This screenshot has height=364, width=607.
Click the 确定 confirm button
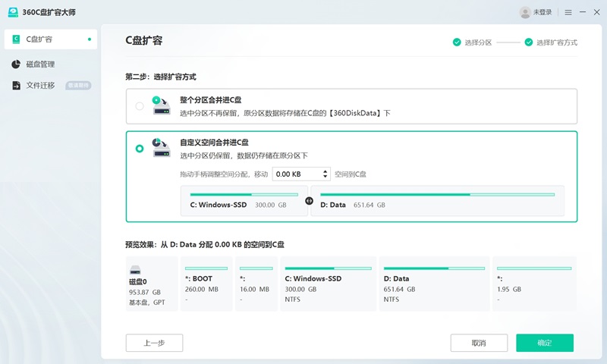tap(544, 343)
